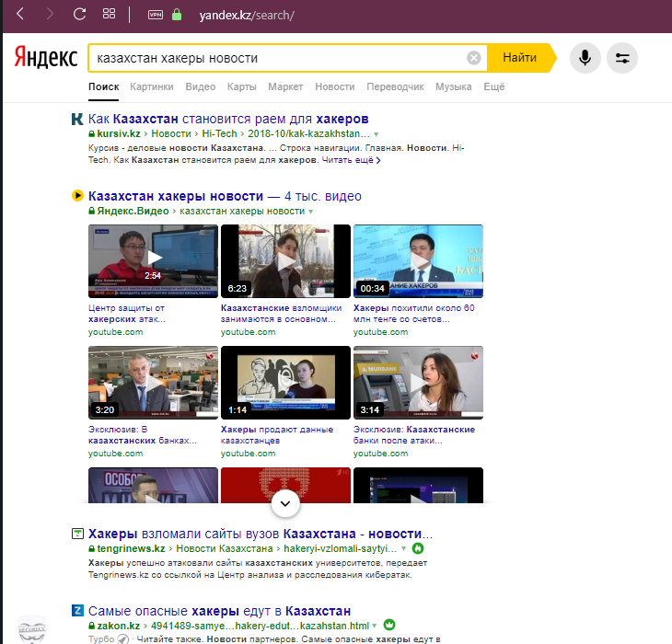672x644 pixels.
Task: Click the green badge icon beside zakon.kz URL
Action: coord(389,626)
